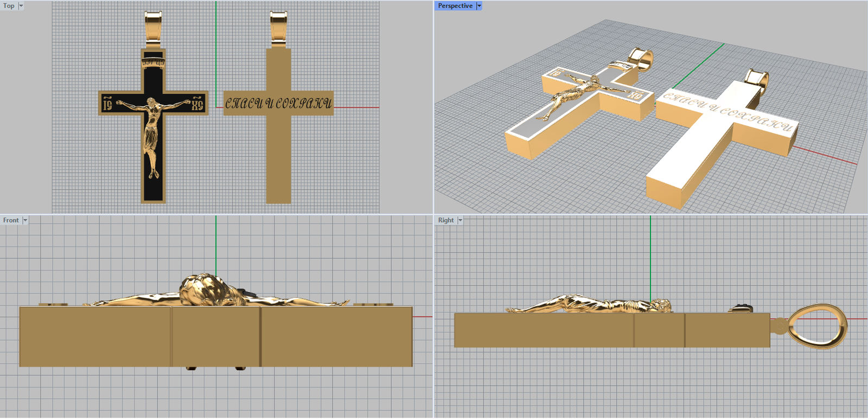868x419 pixels.
Task: Select the Christ figure head in Front view
Action: click(203, 289)
